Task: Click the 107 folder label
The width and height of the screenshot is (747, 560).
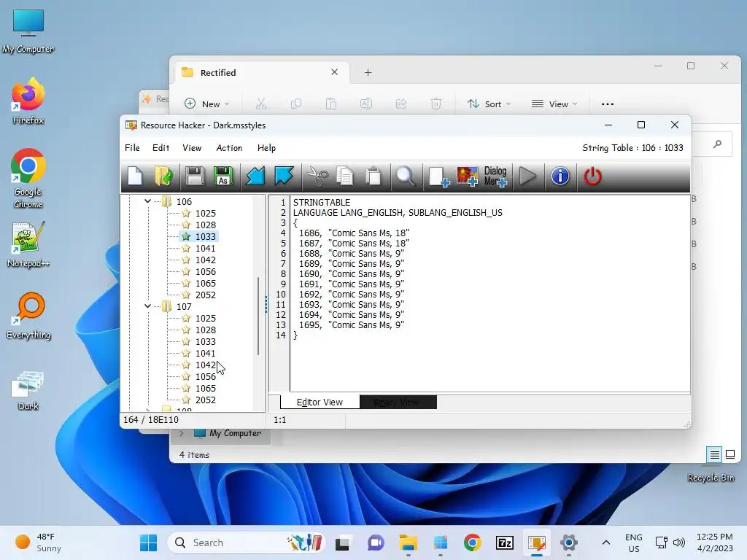Action: tap(184, 307)
